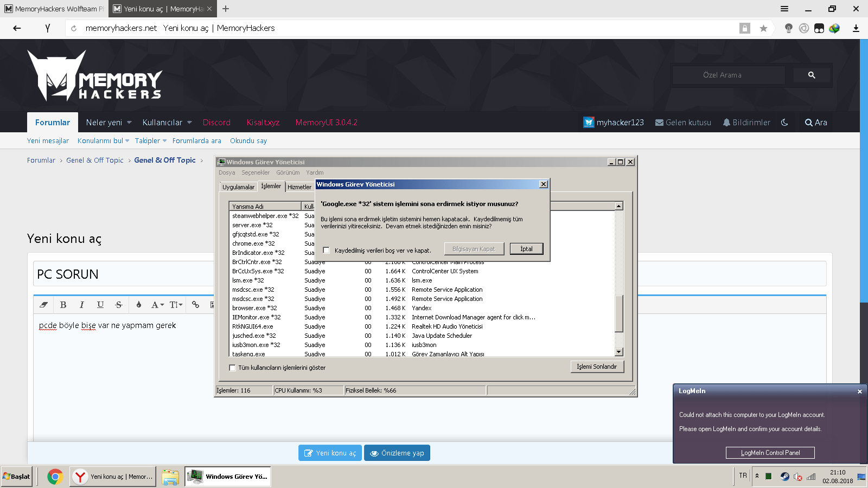The height and width of the screenshot is (488, 868).
Task: Open browser downloads with the arrow icon
Action: [856, 28]
